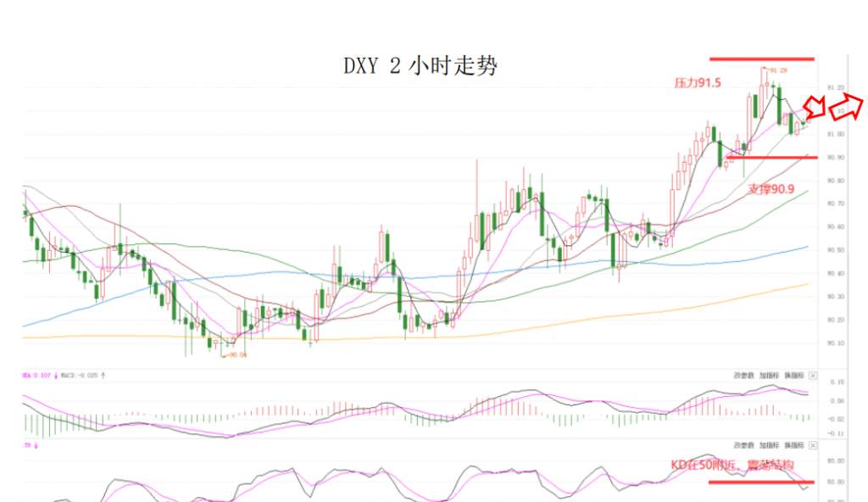Click 加指标 in the MACD panel
Screen dimensions: 868x502
[769, 376]
